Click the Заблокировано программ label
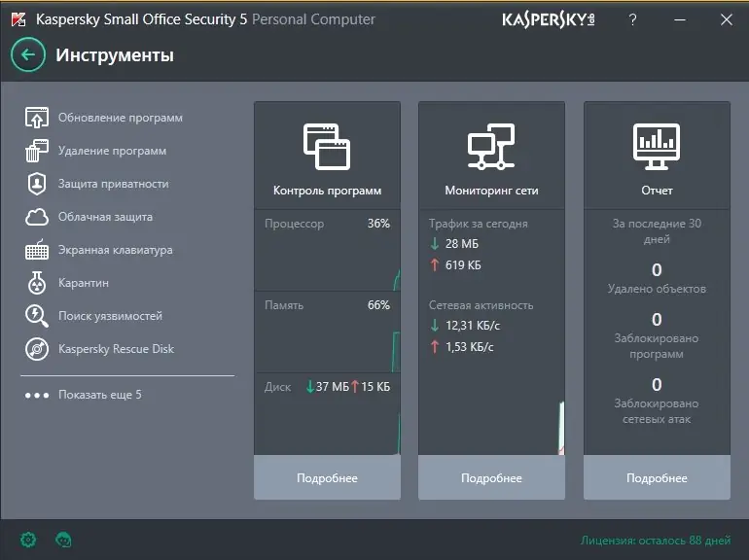The image size is (749, 560). pos(657,346)
